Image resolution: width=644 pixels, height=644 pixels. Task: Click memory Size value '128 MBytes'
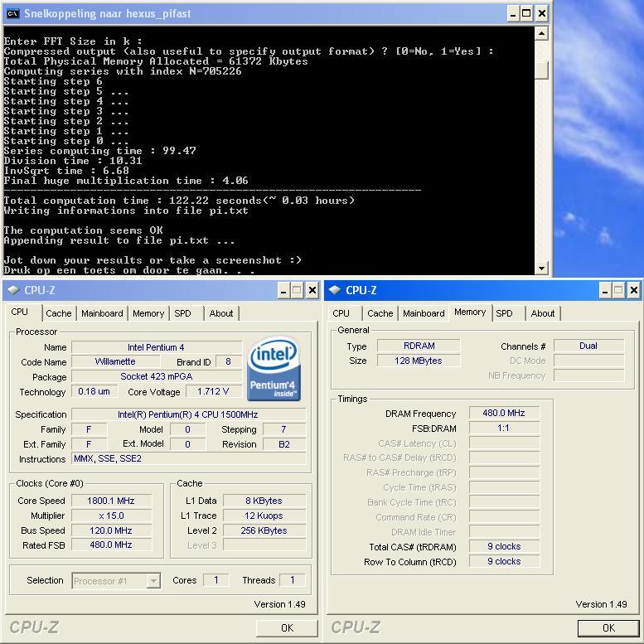tap(419, 361)
